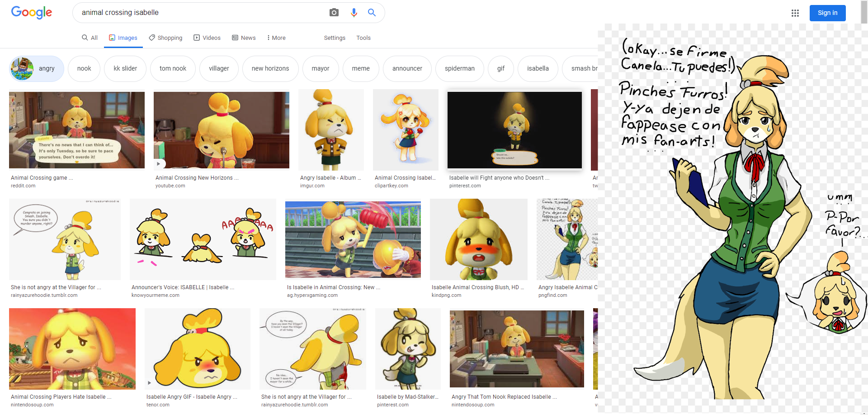Click the reddit.com source link

coord(23,186)
